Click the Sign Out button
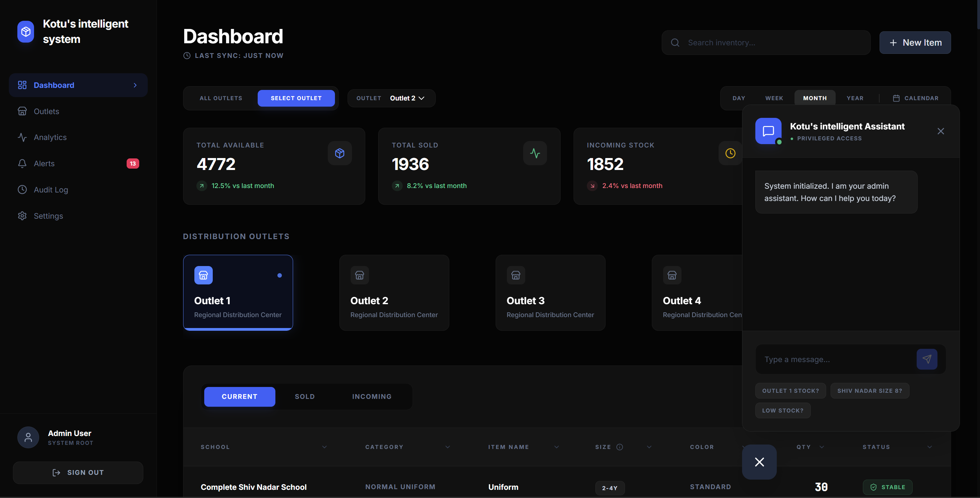This screenshot has width=980, height=498. (78, 472)
